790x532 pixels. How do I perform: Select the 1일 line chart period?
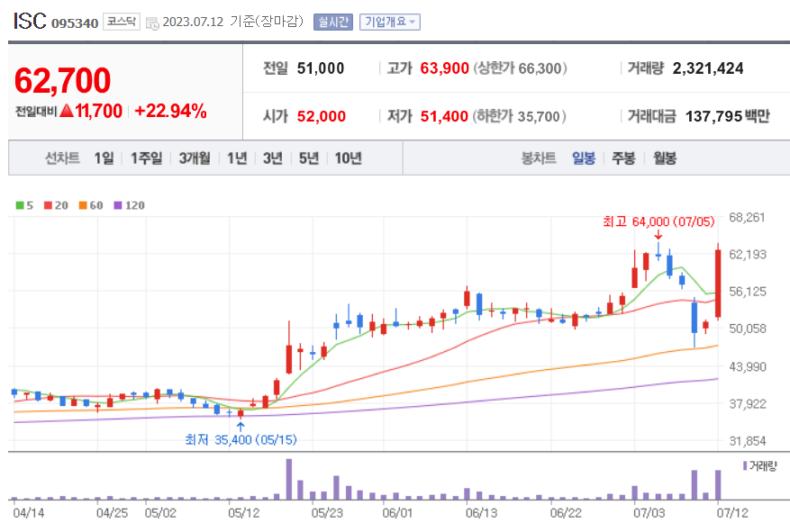point(104,158)
